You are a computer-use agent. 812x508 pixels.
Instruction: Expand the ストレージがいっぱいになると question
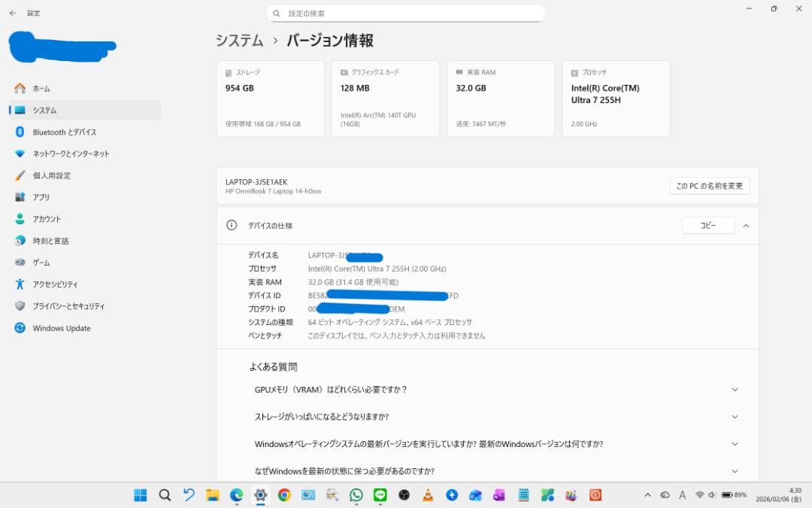735,416
